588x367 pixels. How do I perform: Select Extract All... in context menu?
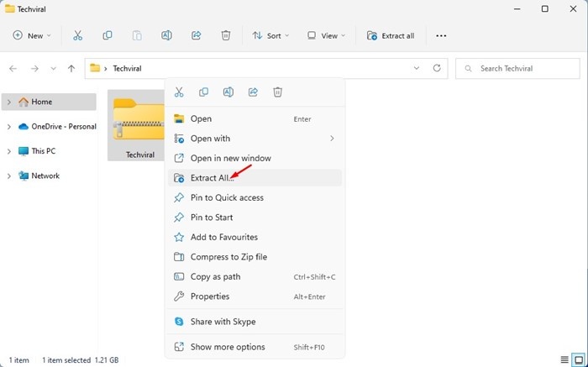255,178
